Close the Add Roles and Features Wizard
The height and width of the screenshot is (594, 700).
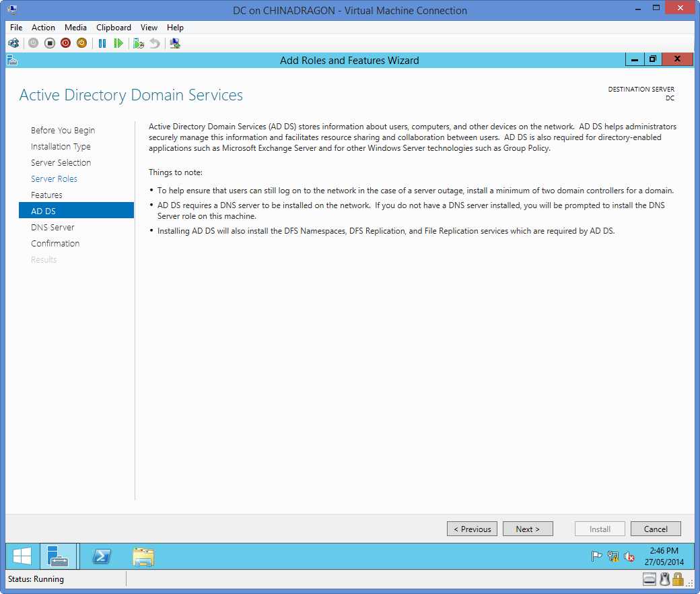(x=677, y=59)
